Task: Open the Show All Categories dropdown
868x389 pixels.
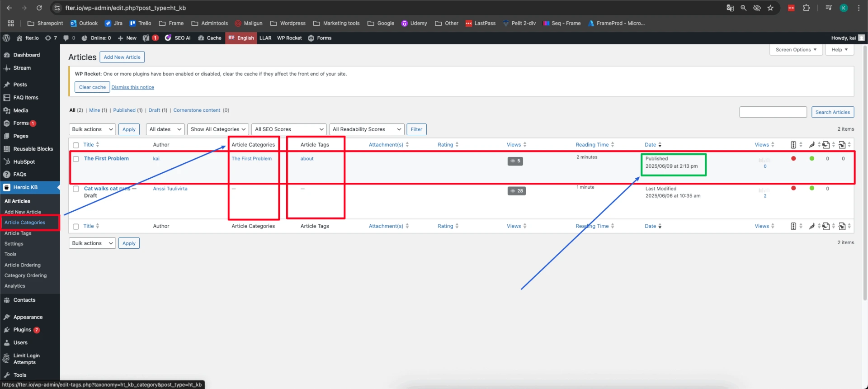Action: (218, 129)
